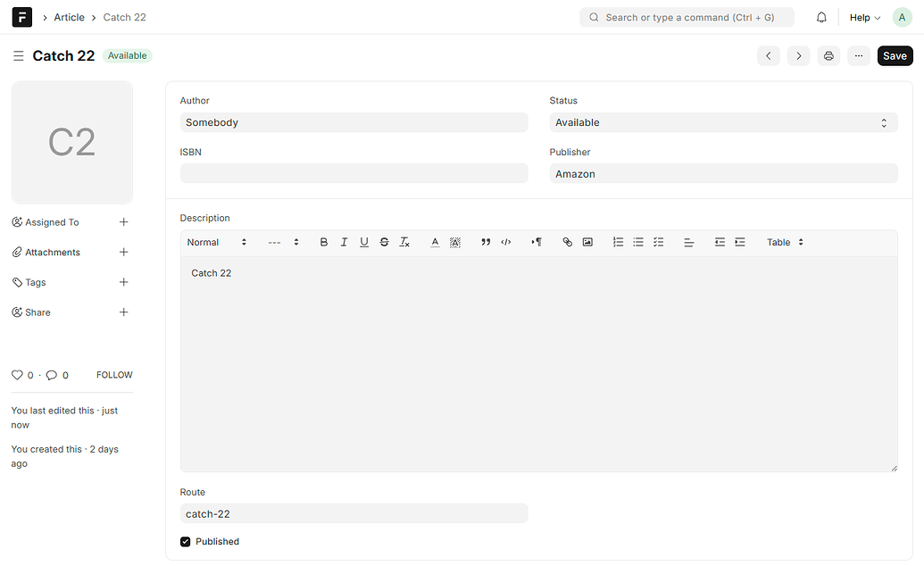Click FOLLOW to follow this document
This screenshot has height=566, width=924.
click(x=113, y=375)
